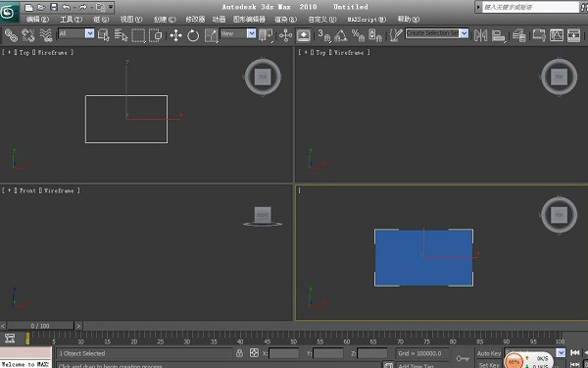Click the large Set Keys key icon button
Screen dimensions: 588x368
click(463, 358)
